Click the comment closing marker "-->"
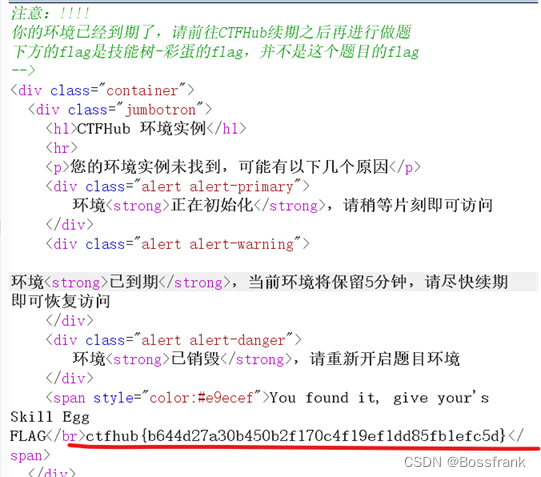The width and height of the screenshot is (541, 477). click(x=23, y=70)
